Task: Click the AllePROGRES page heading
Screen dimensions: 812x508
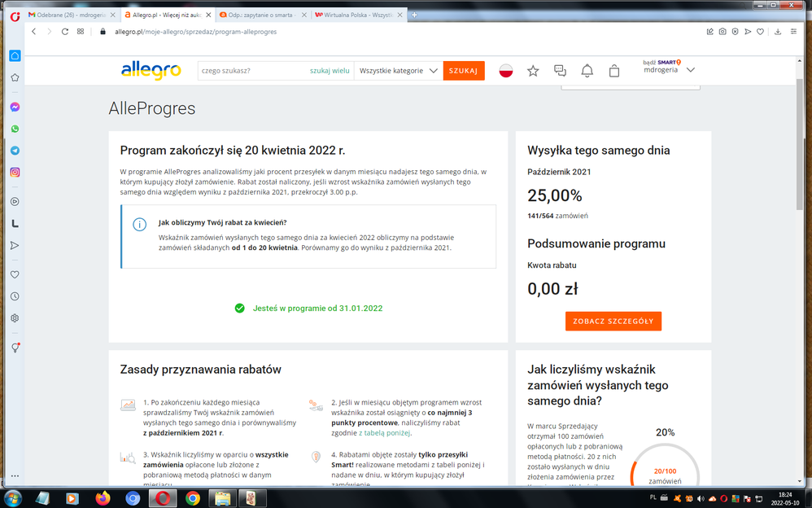Action: (151, 108)
